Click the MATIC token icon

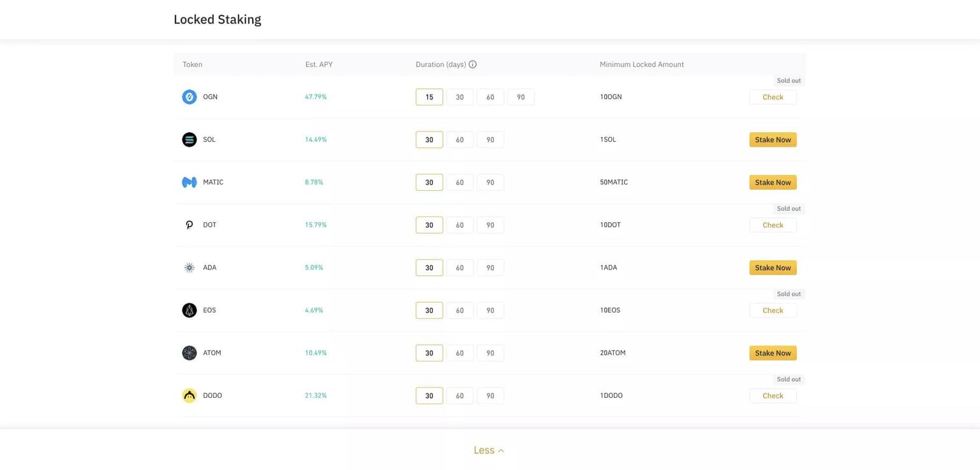189,183
